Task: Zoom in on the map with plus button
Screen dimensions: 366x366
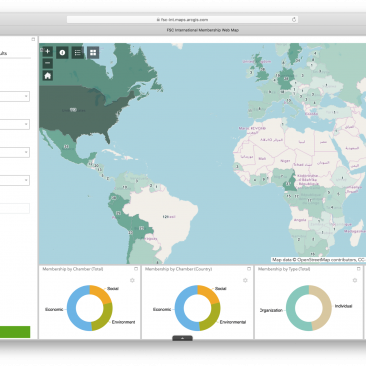Action: point(48,51)
